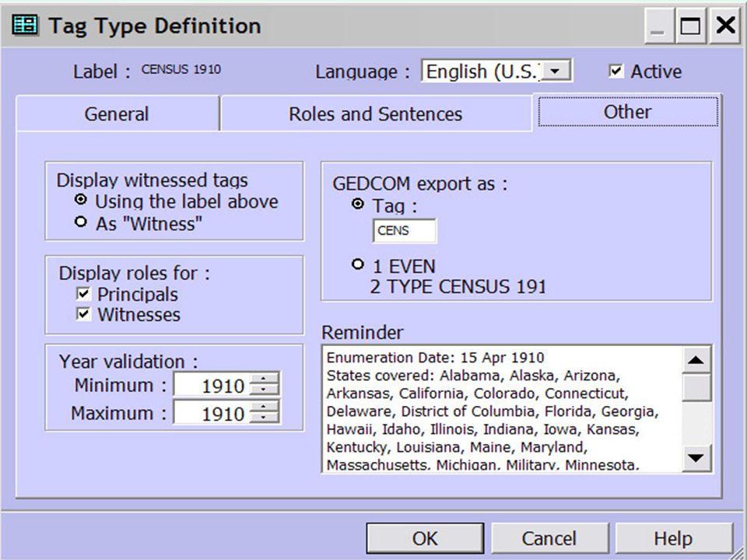Decrease the Maximum year value

click(264, 418)
